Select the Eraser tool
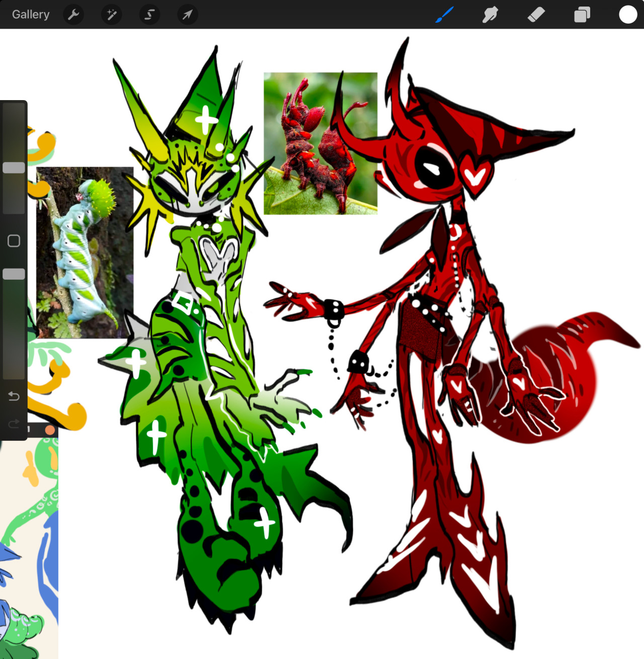The image size is (644, 659). click(x=536, y=15)
